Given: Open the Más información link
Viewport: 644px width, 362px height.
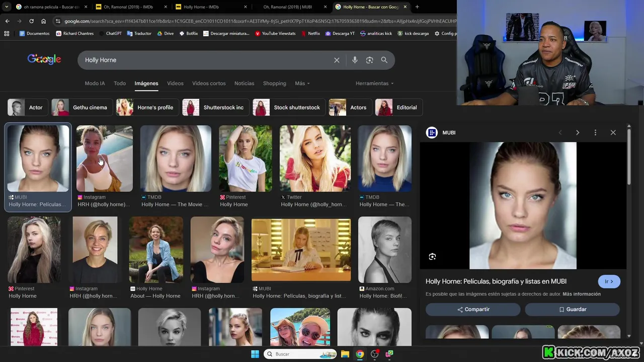Looking at the screenshot, I should pos(582,294).
